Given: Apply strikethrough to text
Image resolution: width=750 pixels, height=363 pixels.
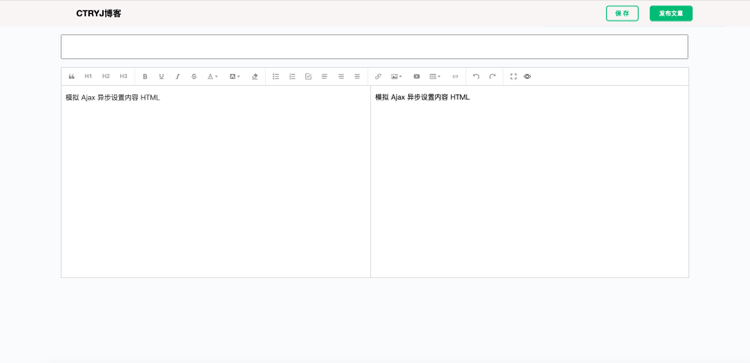Looking at the screenshot, I should coord(194,77).
